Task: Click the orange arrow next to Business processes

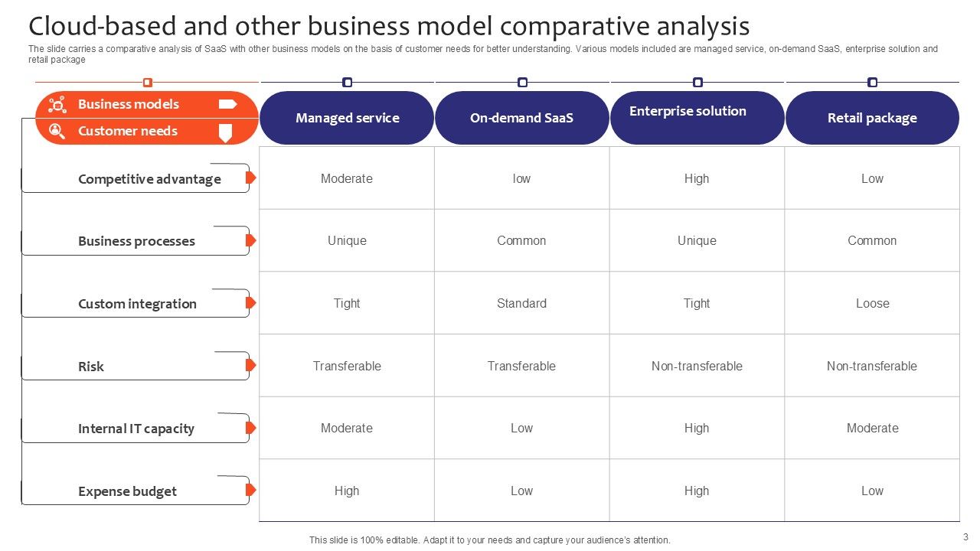Action: tap(250, 240)
